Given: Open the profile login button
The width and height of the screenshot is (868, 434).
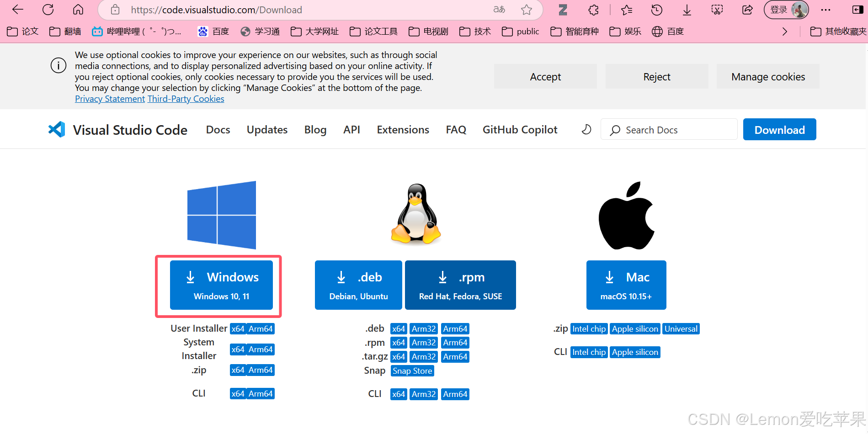Looking at the screenshot, I should click(786, 10).
